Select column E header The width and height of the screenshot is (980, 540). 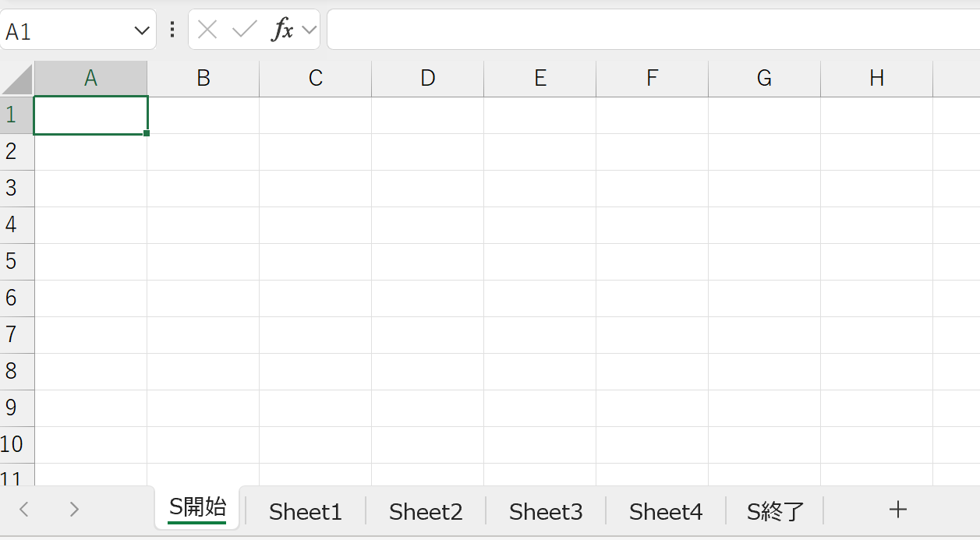[540, 79]
